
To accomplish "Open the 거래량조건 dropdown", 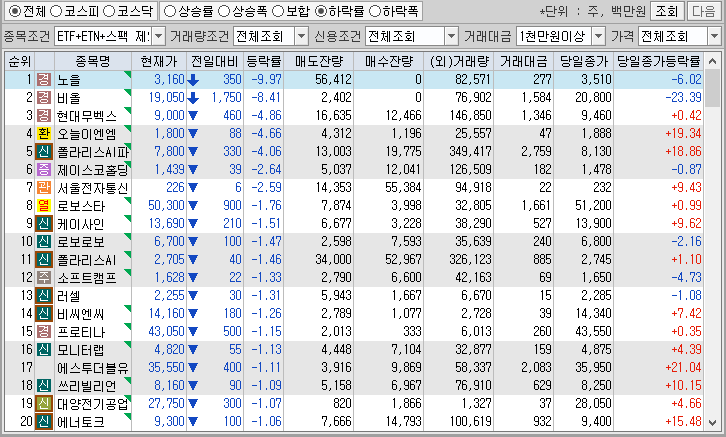I will (301, 36).
